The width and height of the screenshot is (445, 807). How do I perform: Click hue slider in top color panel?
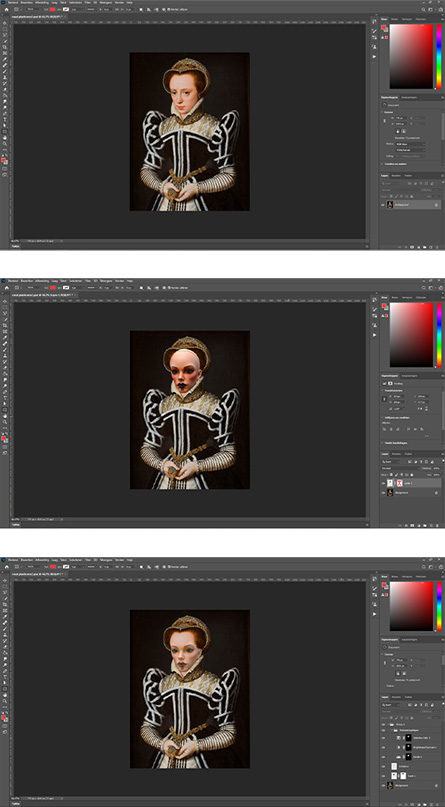click(x=439, y=57)
